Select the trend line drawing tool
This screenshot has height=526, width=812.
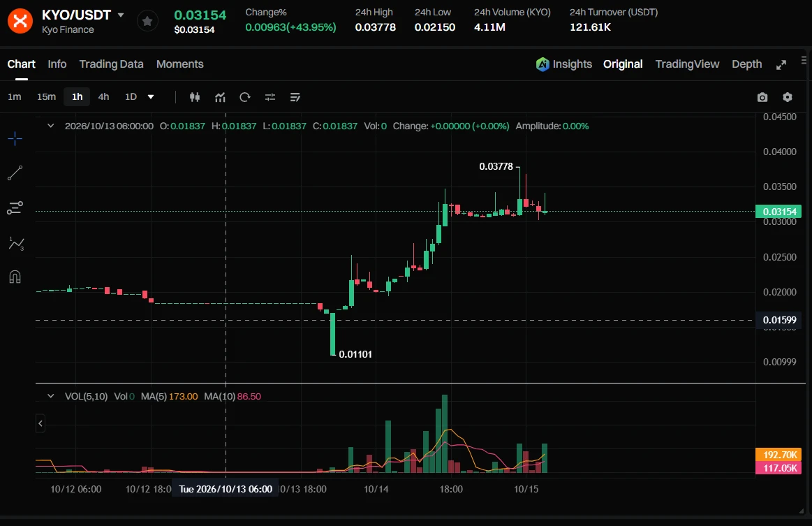pyautogui.click(x=15, y=173)
